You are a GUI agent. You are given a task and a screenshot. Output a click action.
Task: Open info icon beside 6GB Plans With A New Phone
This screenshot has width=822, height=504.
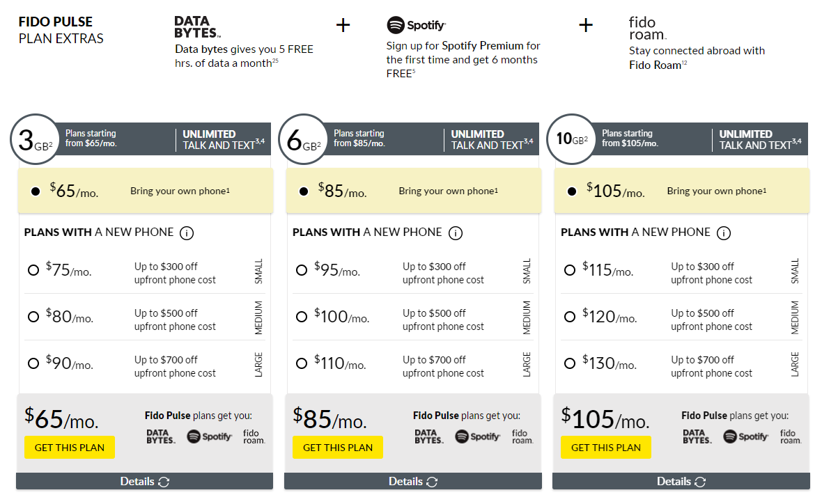pos(456,233)
